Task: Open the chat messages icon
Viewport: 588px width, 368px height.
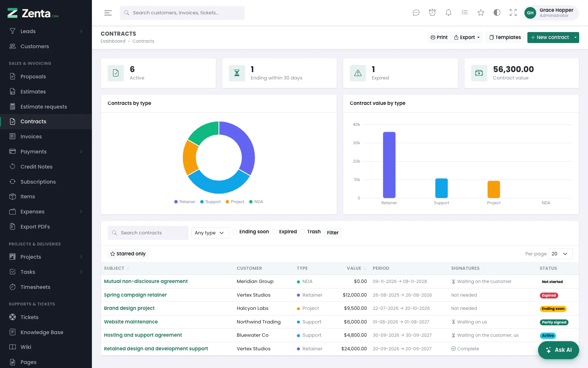Action: (416, 13)
